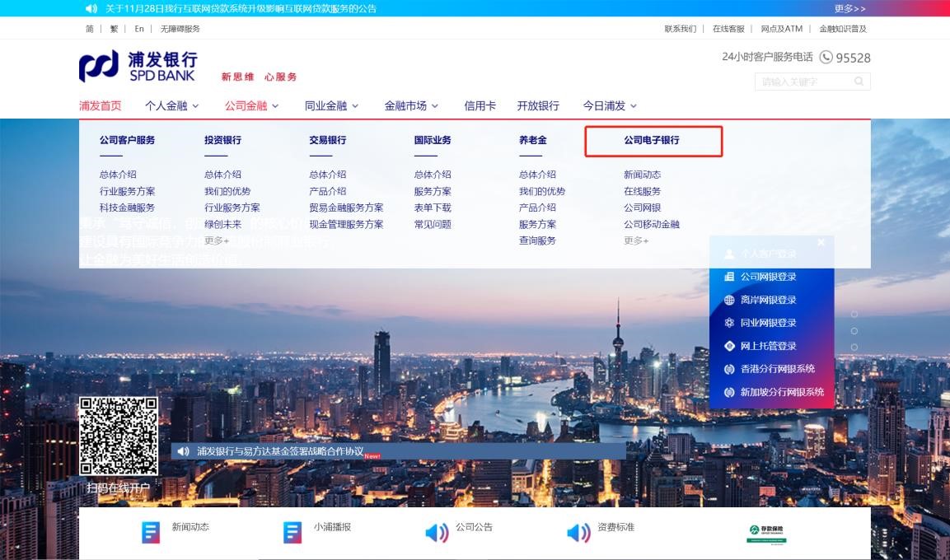
Task: Expand the 金融市场 dropdown arrow
Action: [x=435, y=106]
